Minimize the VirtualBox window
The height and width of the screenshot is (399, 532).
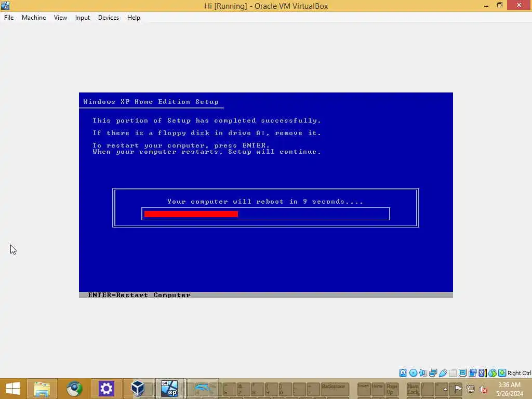pyautogui.click(x=486, y=5)
